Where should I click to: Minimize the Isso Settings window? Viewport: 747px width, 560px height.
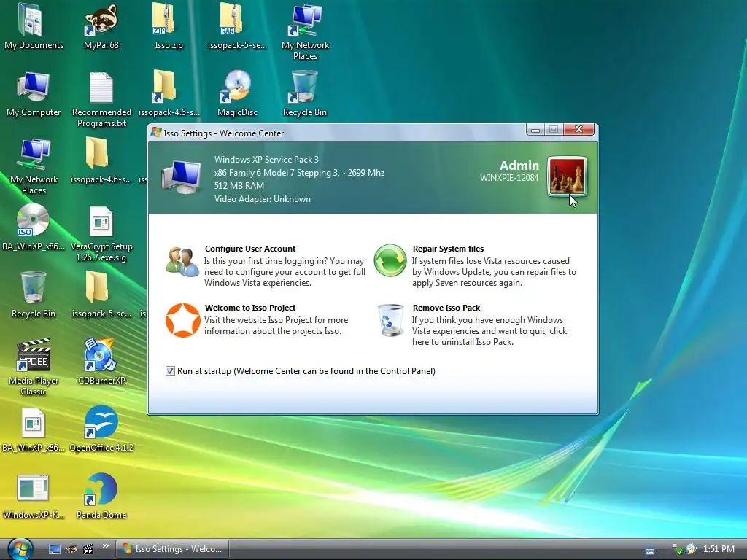[535, 129]
